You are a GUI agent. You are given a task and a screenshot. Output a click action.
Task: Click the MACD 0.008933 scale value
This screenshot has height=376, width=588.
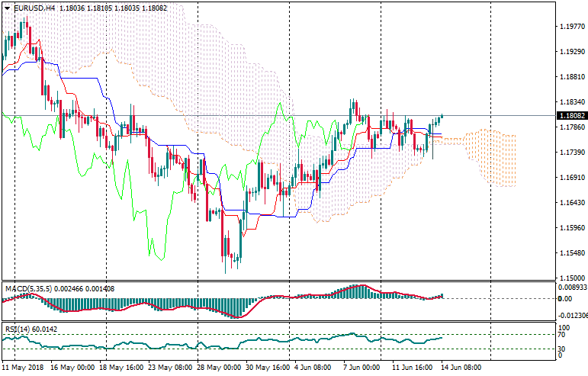click(x=571, y=288)
